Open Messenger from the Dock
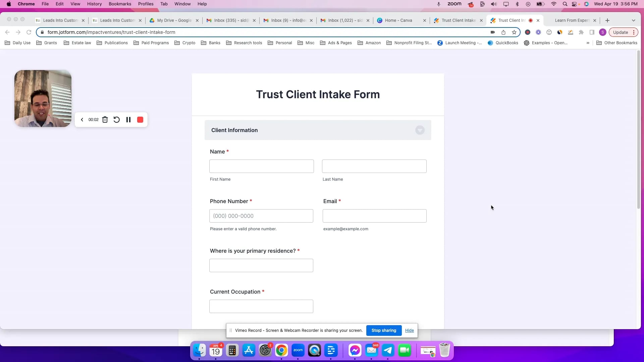 [355, 351]
